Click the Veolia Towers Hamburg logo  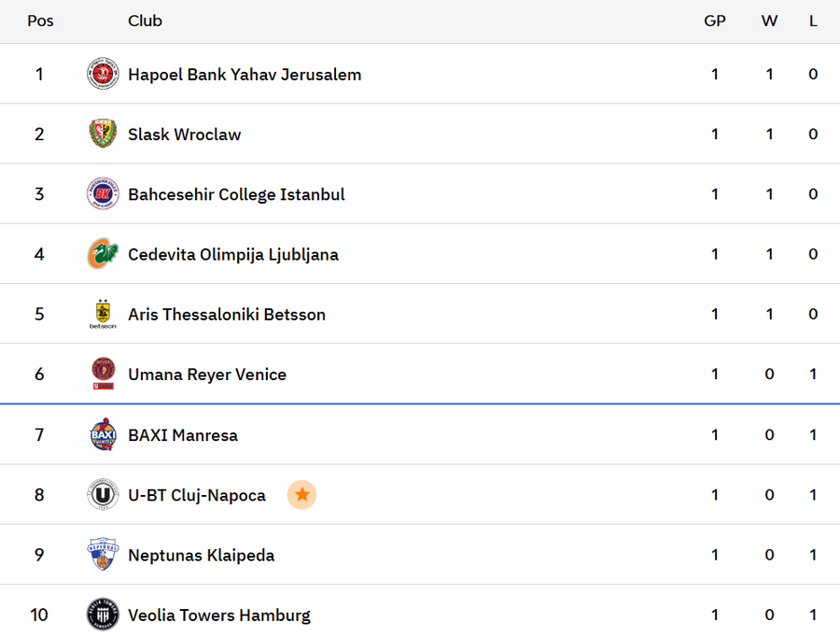(103, 615)
